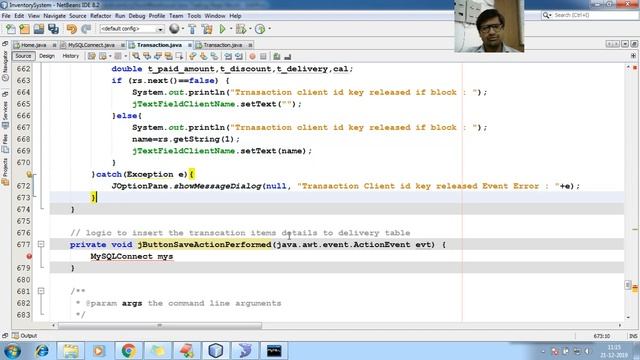Collapse the Javadoc comment fold at line 681
This screenshot has height=360, width=640.
coord(41,291)
